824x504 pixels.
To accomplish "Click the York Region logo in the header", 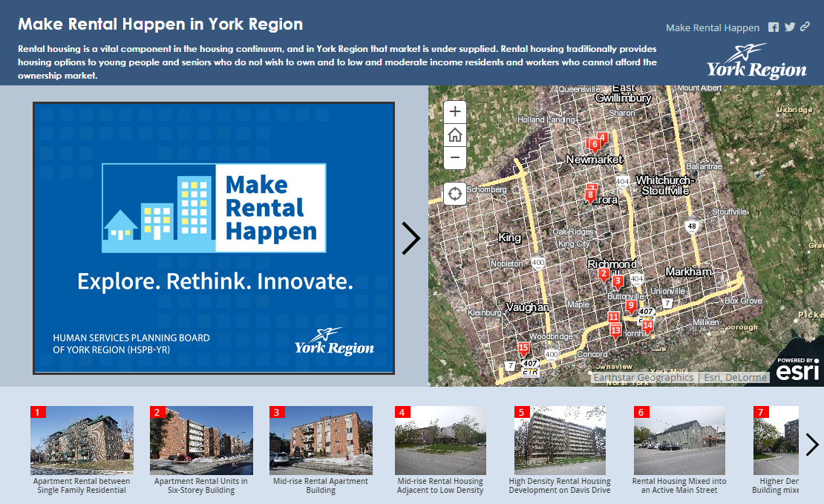I will point(756,62).
